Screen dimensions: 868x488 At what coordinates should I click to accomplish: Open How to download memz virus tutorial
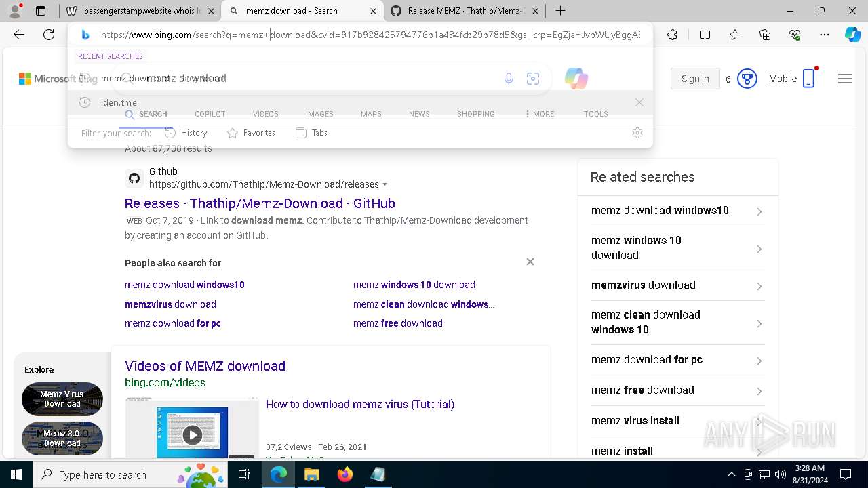pyautogui.click(x=360, y=404)
